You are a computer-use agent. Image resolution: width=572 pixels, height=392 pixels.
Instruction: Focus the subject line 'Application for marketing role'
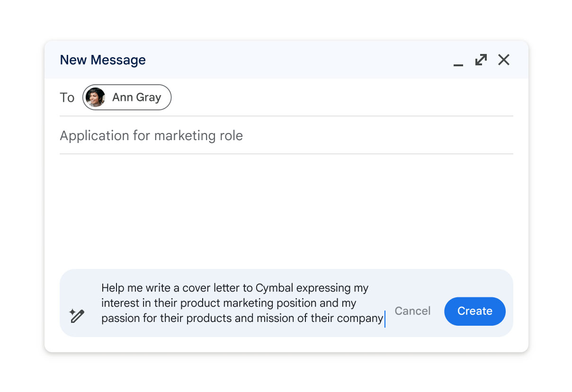coord(151,136)
